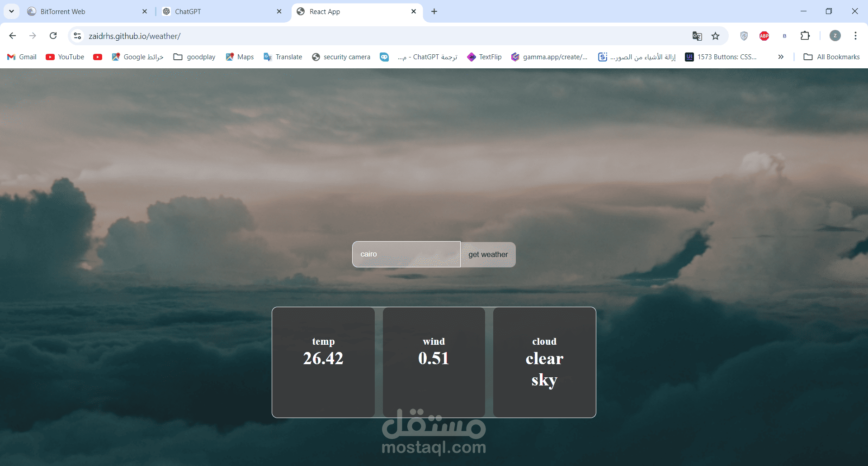Open the 1573 Buttons: CSS bookmark

721,57
